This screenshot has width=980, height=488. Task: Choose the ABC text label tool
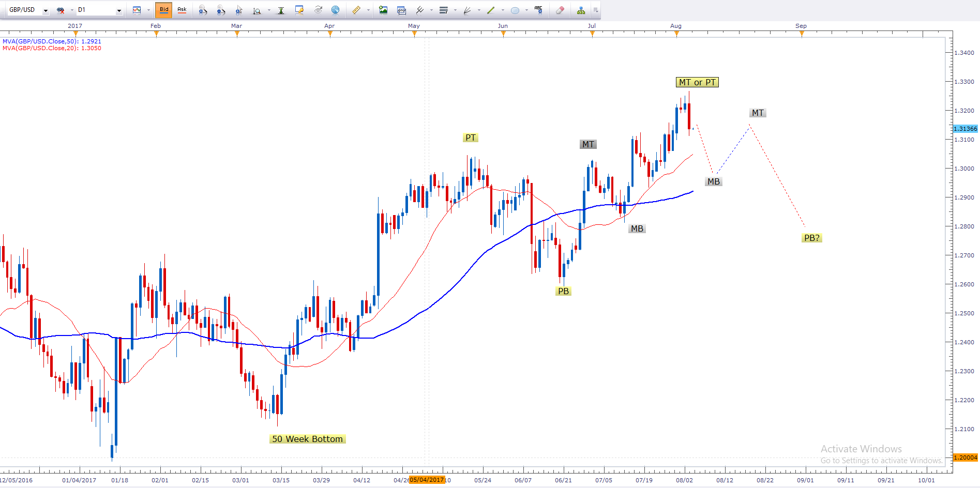(538, 10)
